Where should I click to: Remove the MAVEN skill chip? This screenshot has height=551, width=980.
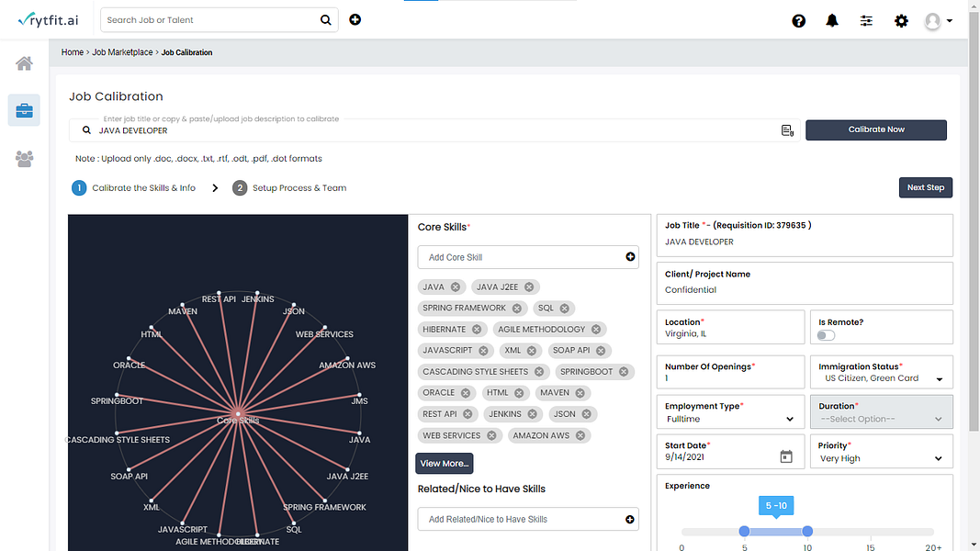tap(580, 394)
